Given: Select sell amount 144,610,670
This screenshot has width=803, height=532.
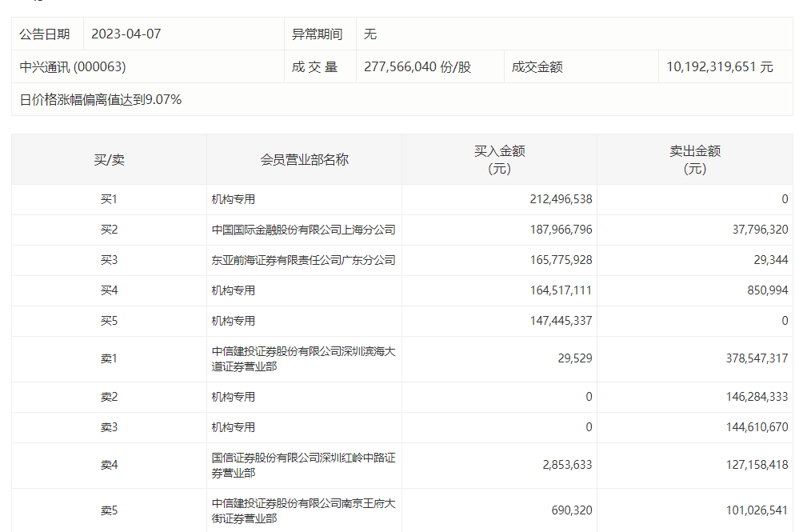Looking at the screenshot, I should coord(757,427).
